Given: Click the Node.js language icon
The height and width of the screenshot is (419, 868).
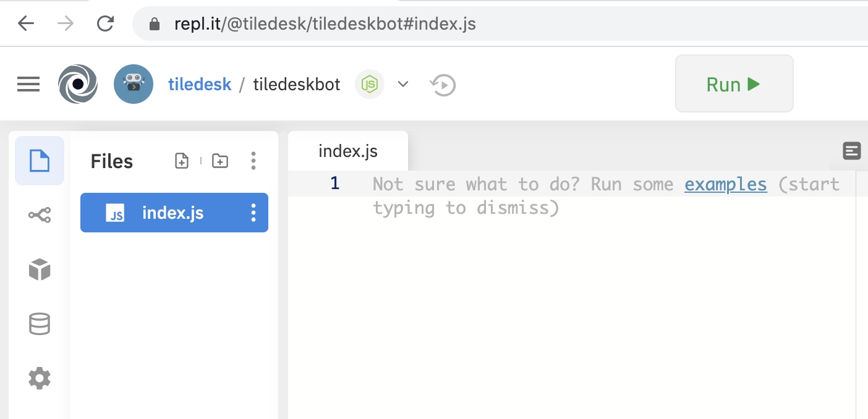Looking at the screenshot, I should point(370,85).
